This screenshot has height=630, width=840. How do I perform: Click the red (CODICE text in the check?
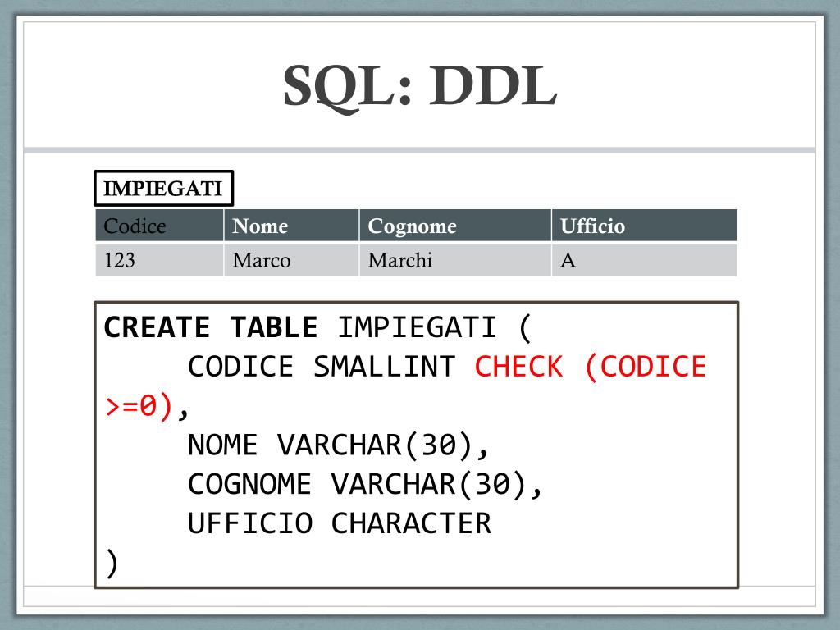point(646,367)
